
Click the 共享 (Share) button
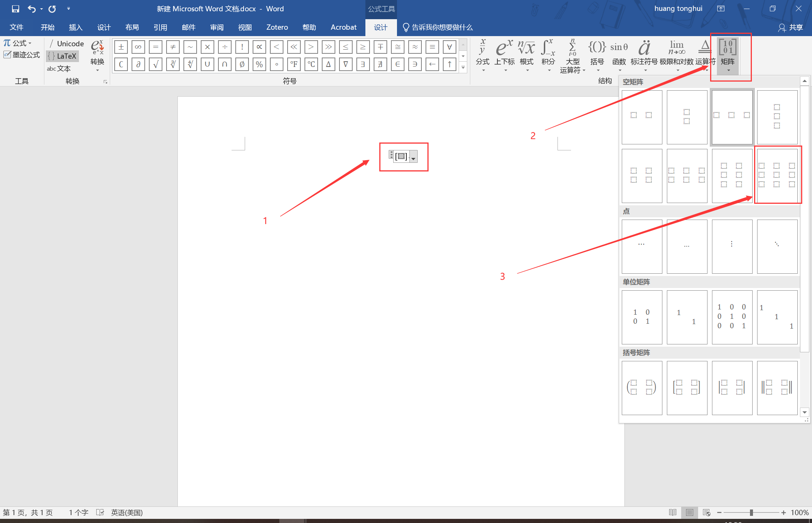791,27
